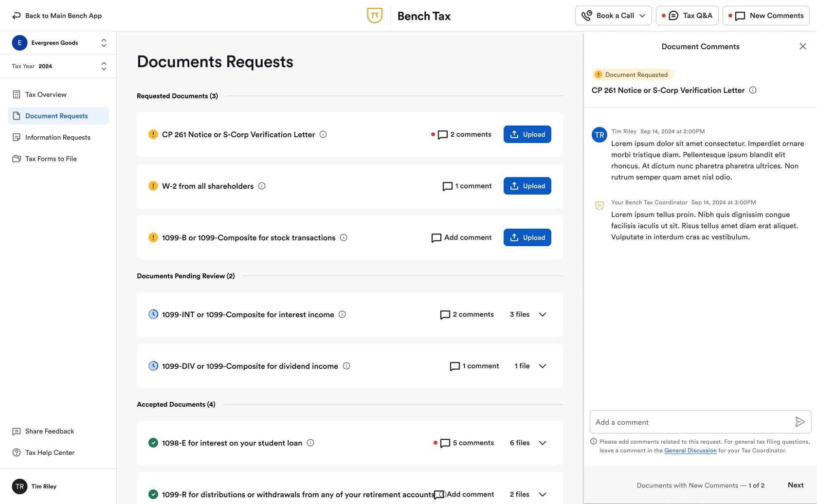Open the Tax Year 2024 selector
The width and height of the screenshot is (817, 504).
point(58,66)
